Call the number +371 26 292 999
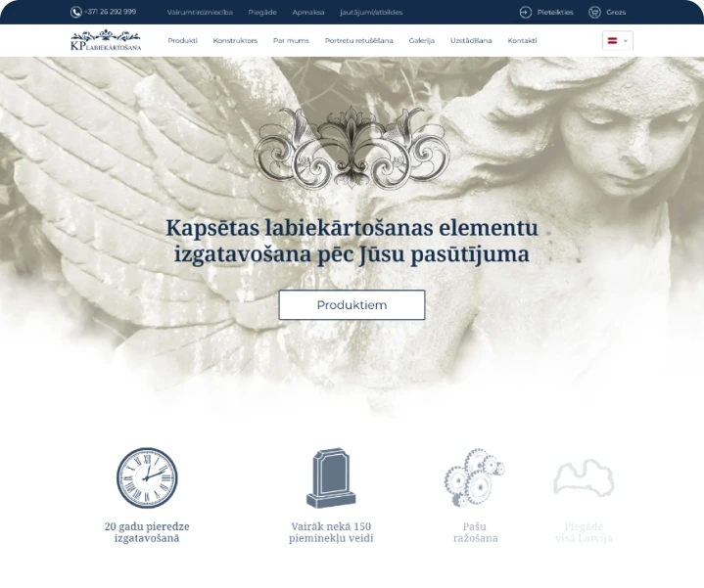704x588 pixels. [110, 12]
